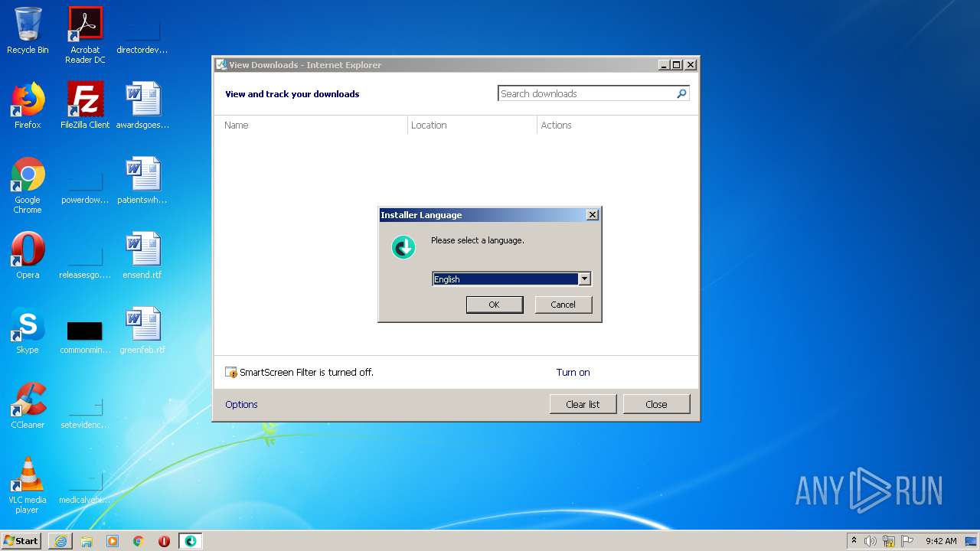Minimize the View Downloads window
Viewport: 980px width, 551px height.
[x=664, y=65]
